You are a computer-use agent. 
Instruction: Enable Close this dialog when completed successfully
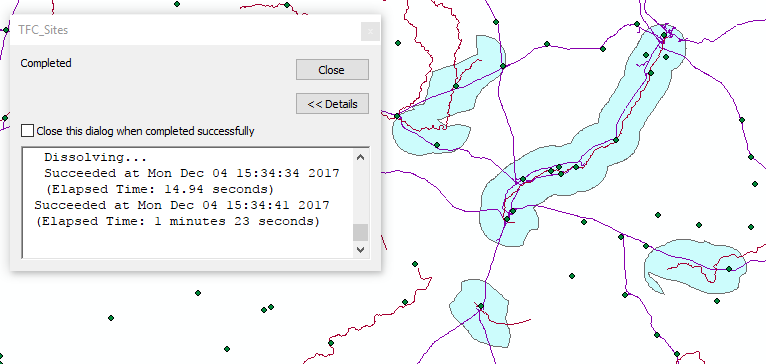[28, 131]
